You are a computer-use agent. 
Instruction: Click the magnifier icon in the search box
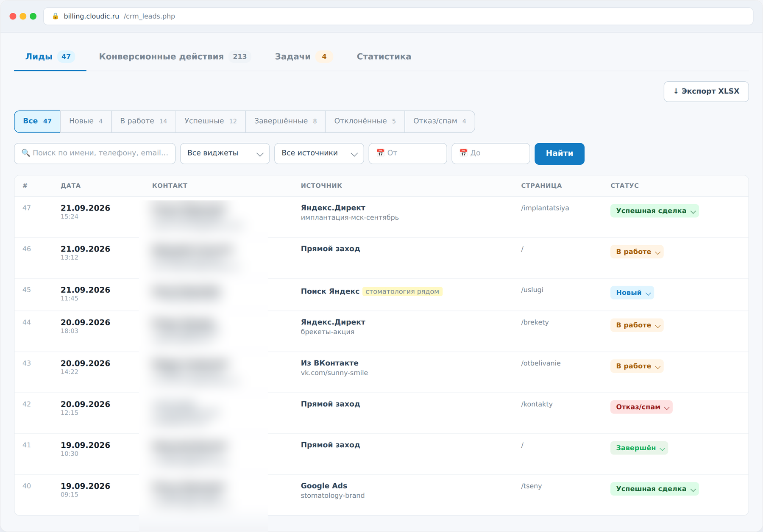25,153
